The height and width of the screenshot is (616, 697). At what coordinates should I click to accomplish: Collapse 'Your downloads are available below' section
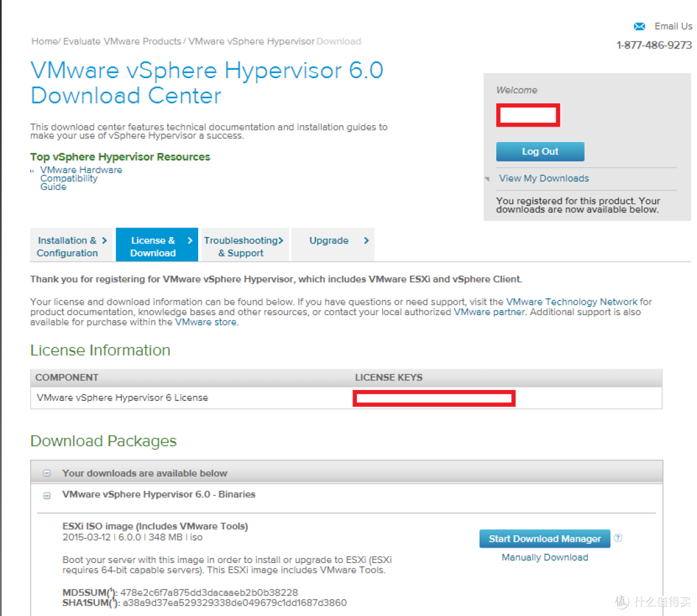(46, 473)
